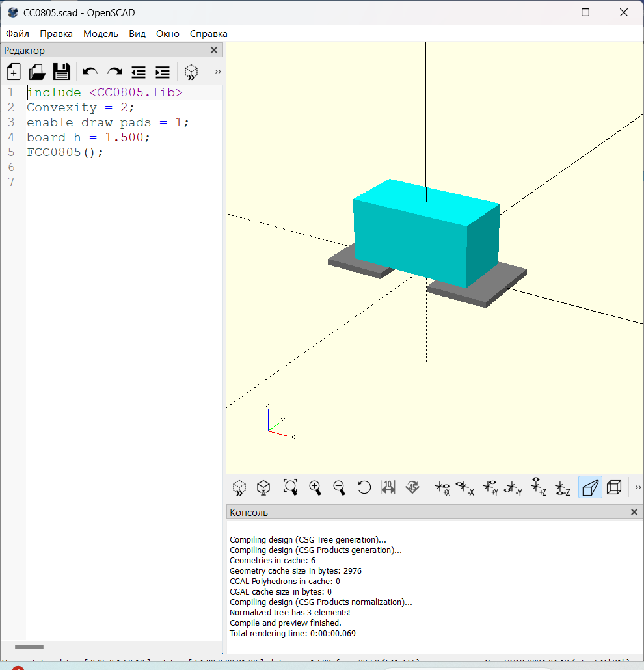Open the Модель menu
Viewport: 644px width, 670px height.
(101, 34)
